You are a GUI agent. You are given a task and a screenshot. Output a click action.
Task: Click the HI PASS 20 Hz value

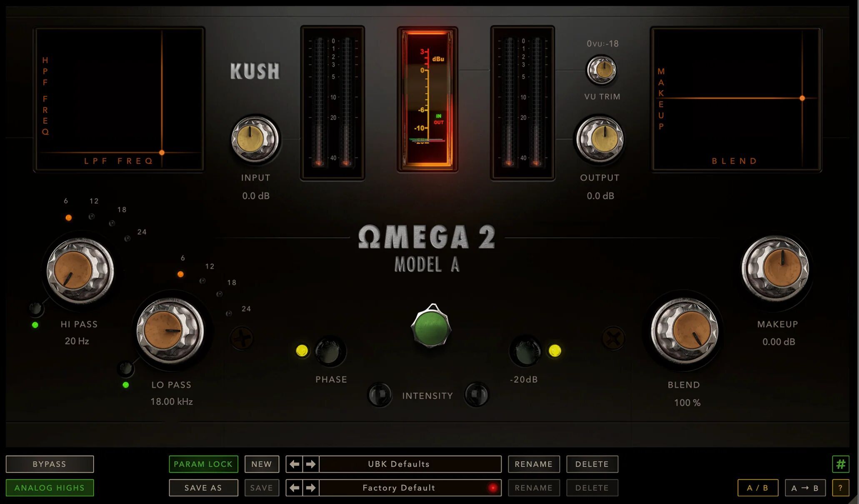(x=77, y=341)
